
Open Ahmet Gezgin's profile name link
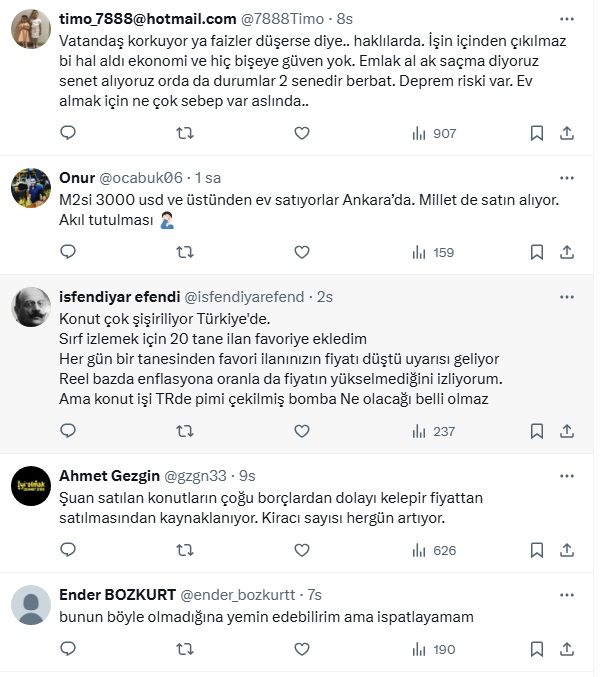(x=107, y=477)
